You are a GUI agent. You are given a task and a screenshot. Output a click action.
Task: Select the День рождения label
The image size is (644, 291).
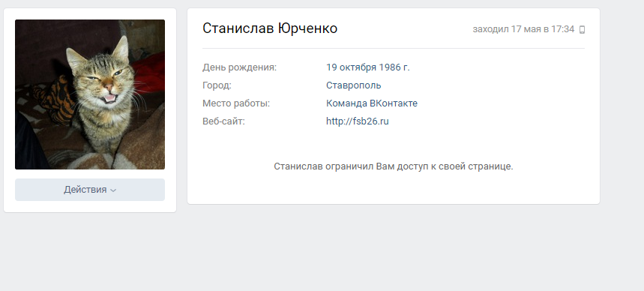point(239,67)
